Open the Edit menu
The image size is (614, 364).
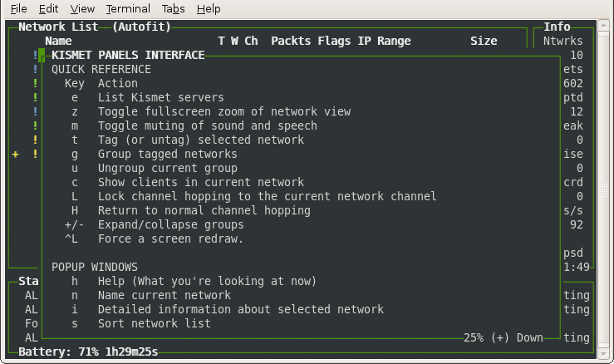[x=48, y=8]
